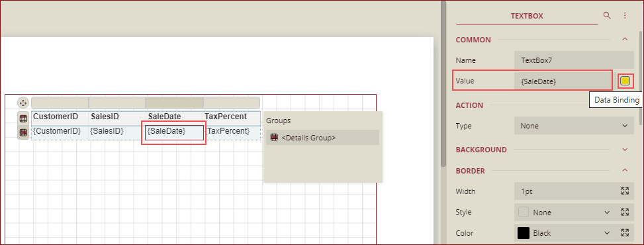Expand the Background section
The image size is (644, 245).
(625, 150)
